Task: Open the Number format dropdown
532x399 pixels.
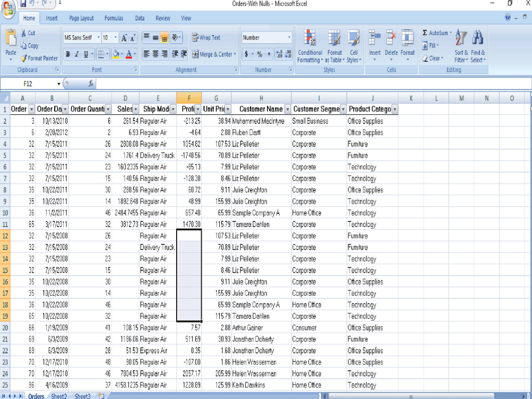Action: pos(289,38)
